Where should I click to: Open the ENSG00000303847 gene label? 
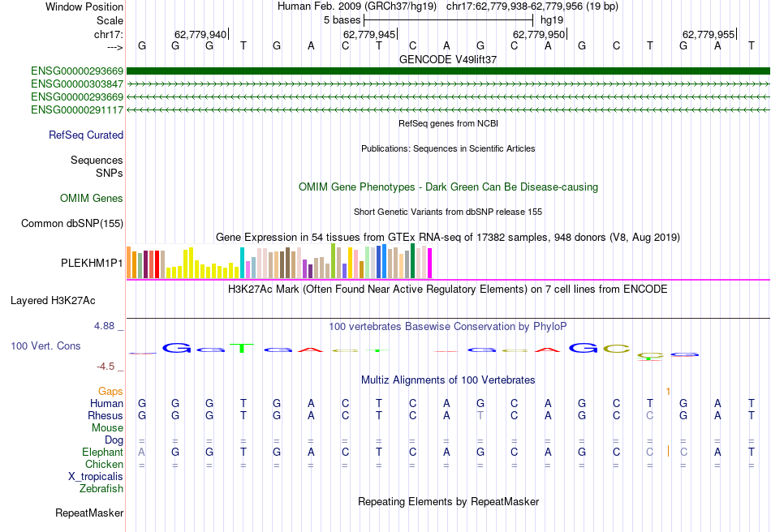click(x=77, y=84)
